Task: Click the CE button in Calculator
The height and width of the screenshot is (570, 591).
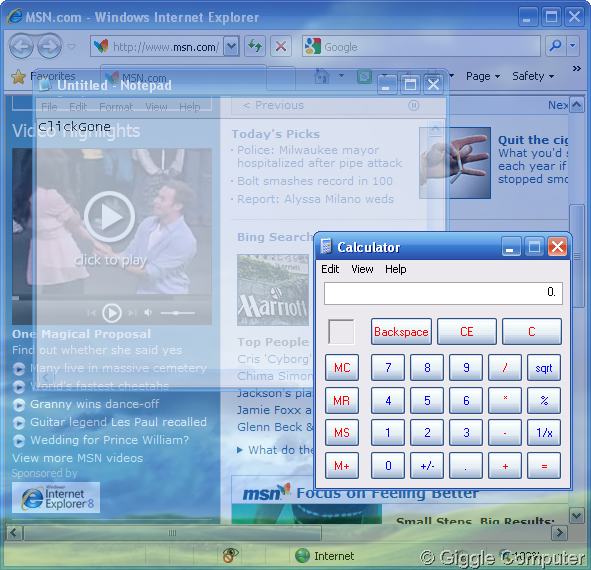Action: [x=467, y=332]
